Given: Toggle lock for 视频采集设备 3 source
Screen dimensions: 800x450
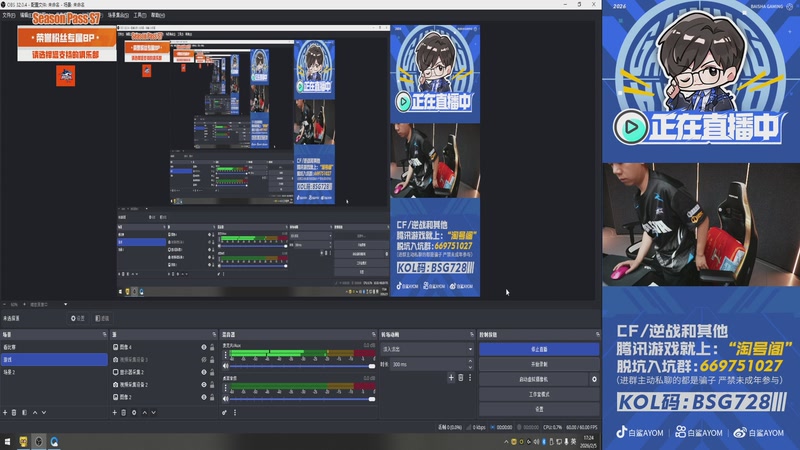Looking at the screenshot, I should coord(212,360).
